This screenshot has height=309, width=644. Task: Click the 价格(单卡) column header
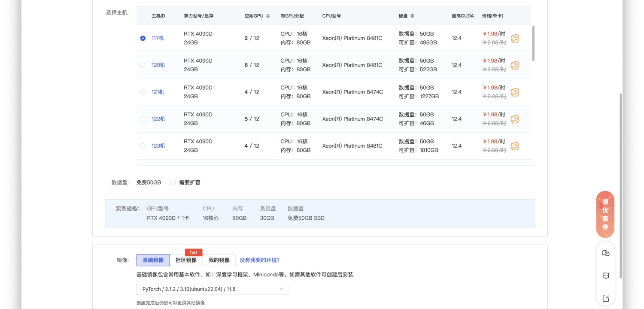tap(493, 16)
